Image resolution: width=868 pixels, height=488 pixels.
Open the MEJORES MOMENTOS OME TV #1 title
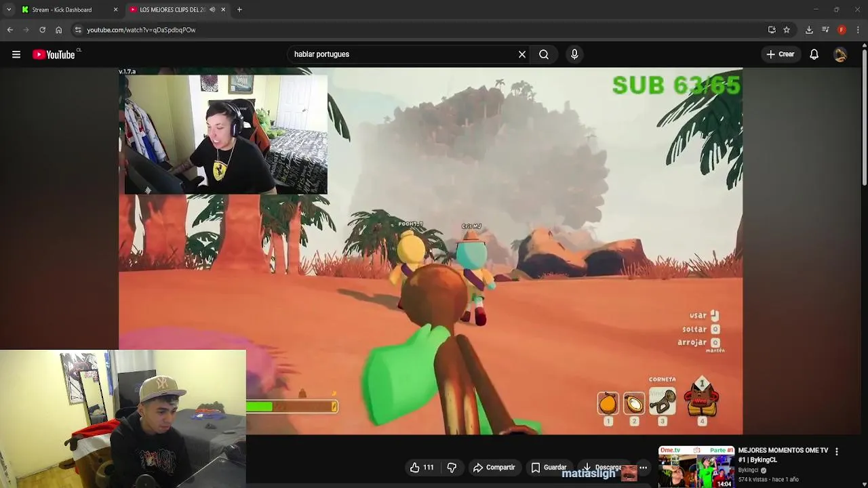[783, 455]
